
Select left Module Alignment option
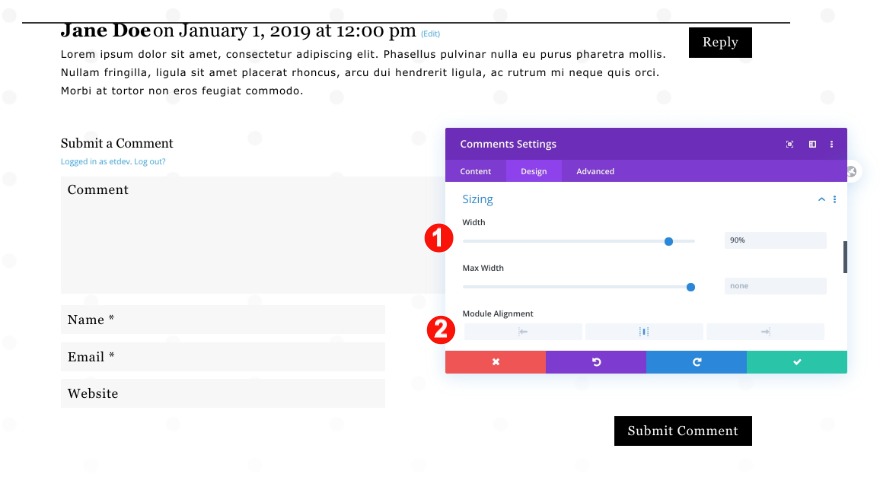pos(523,331)
